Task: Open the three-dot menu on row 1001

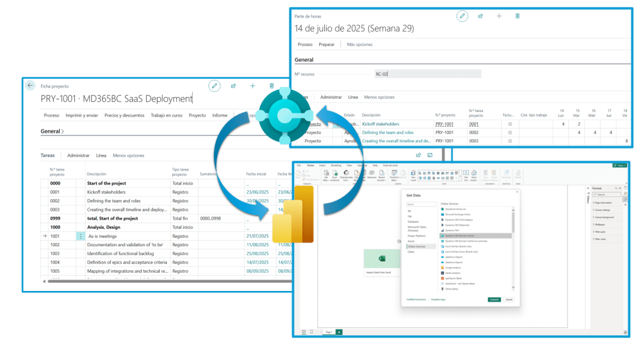Action: pos(81,236)
